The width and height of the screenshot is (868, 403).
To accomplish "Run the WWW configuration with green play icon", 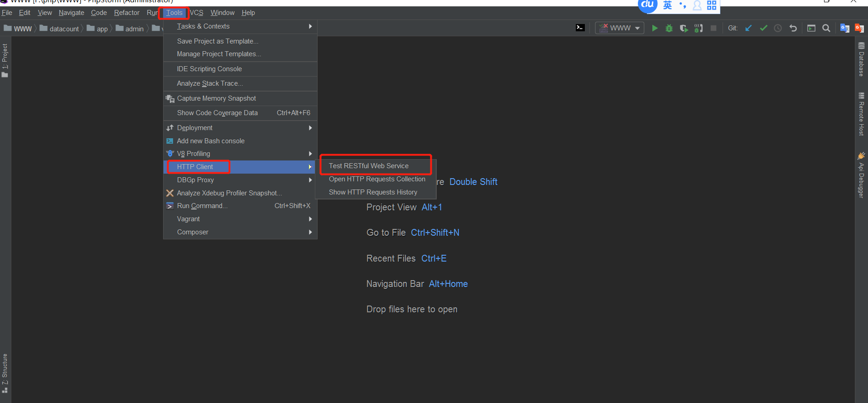I will click(655, 28).
